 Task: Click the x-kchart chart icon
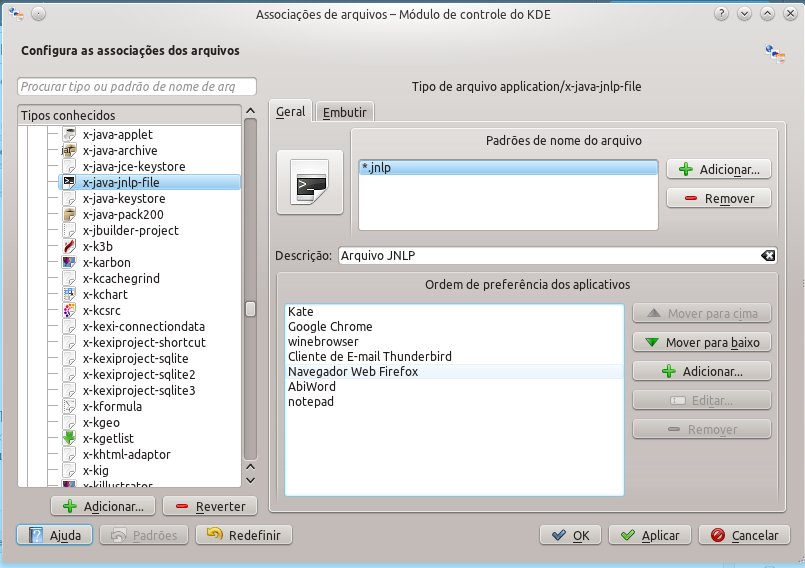(x=69, y=294)
